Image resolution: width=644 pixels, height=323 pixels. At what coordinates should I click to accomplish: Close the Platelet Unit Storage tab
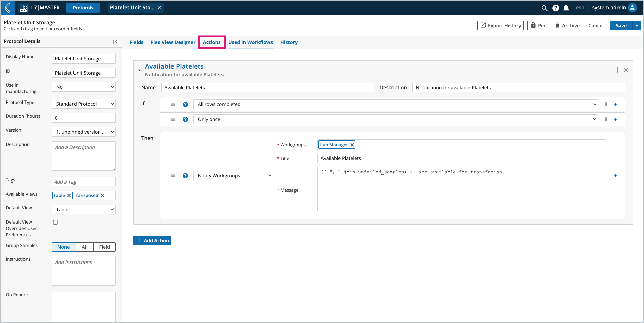coord(159,8)
